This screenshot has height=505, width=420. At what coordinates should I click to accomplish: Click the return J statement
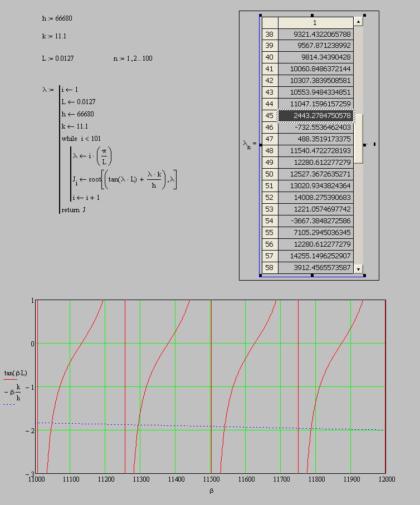tap(74, 210)
